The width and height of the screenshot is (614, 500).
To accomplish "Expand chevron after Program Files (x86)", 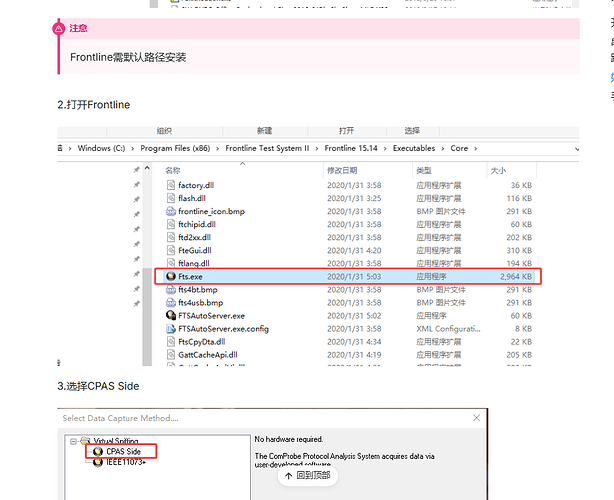I will 217,148.
